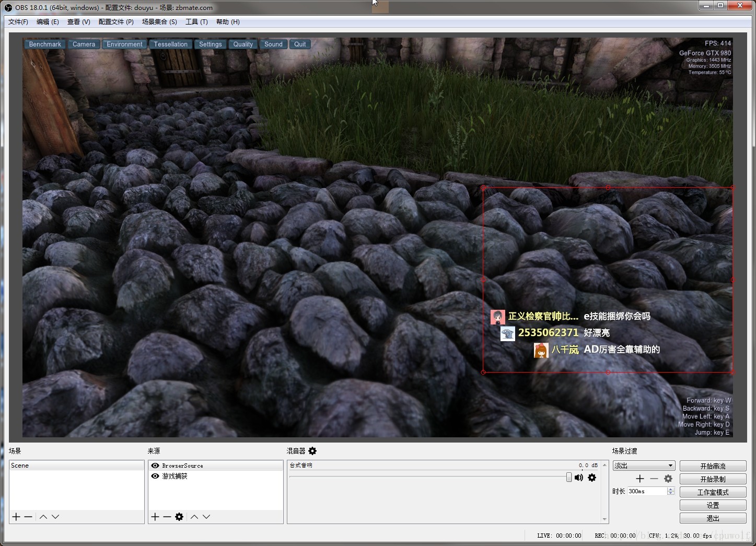The height and width of the screenshot is (546, 756).
Task: Add a scene transition with plus icon
Action: [640, 479]
